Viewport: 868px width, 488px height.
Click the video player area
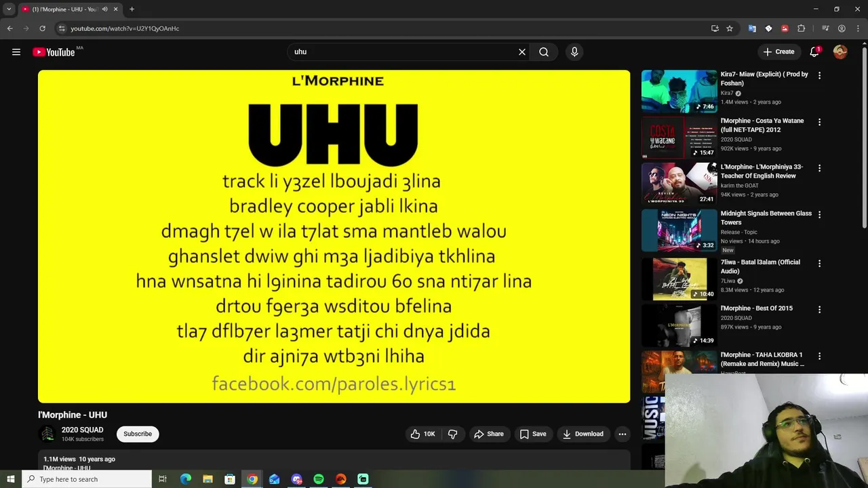pos(334,237)
